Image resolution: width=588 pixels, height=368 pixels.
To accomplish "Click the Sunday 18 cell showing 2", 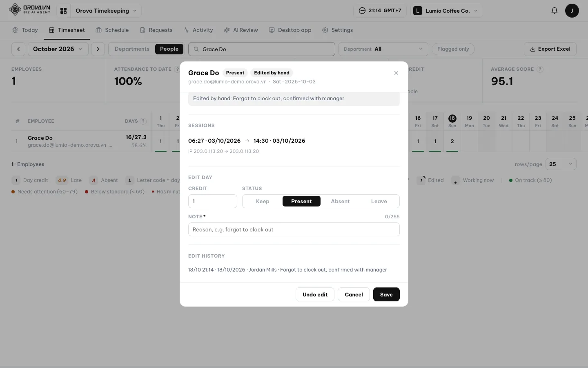I will pos(452,141).
